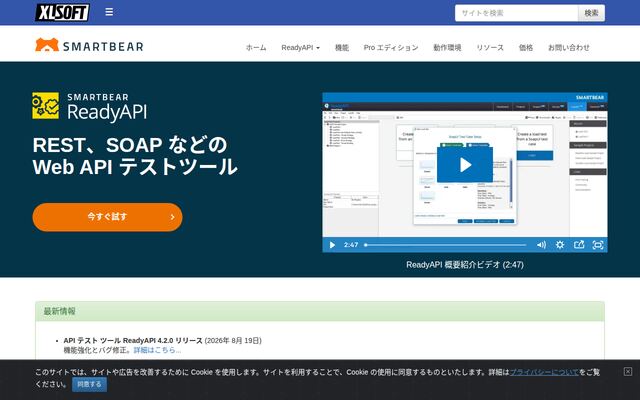Screen dimensions: 640x400
Task: Click the SmartBear logo in navigation bar
Action: tap(89, 46)
